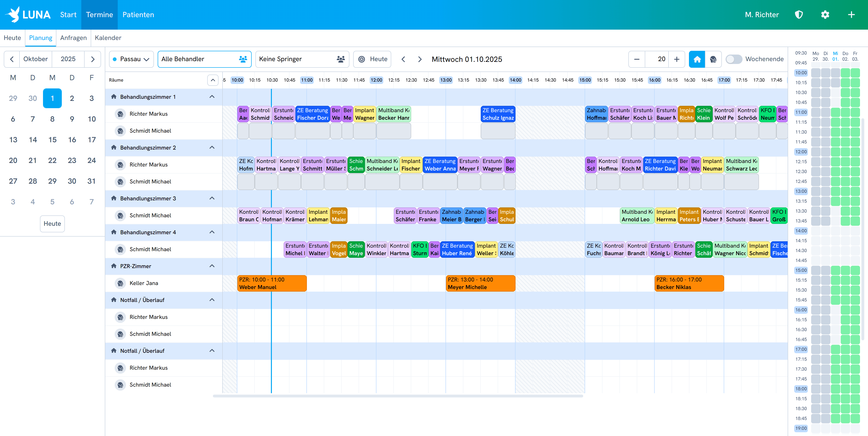Open ZE Beratung Huber René appointment
868x436 pixels.
coord(457,250)
